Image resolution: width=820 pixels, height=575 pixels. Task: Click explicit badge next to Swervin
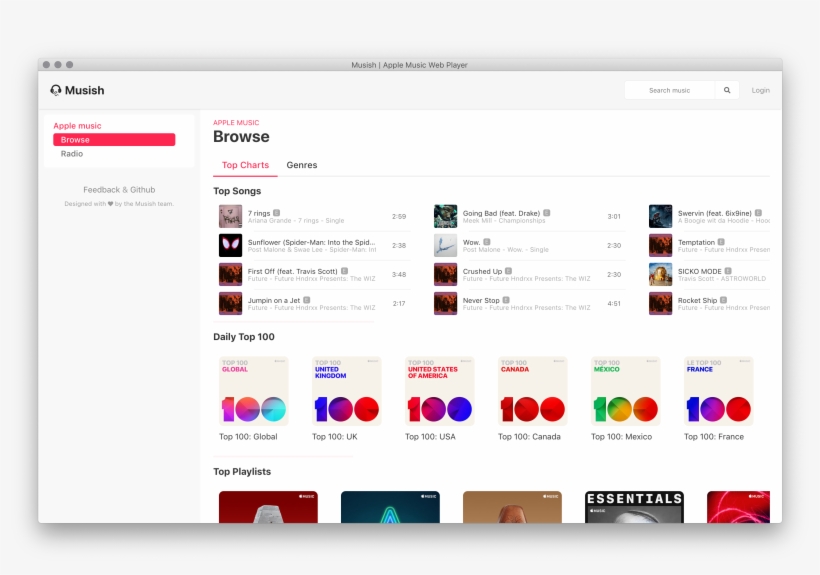(758, 213)
